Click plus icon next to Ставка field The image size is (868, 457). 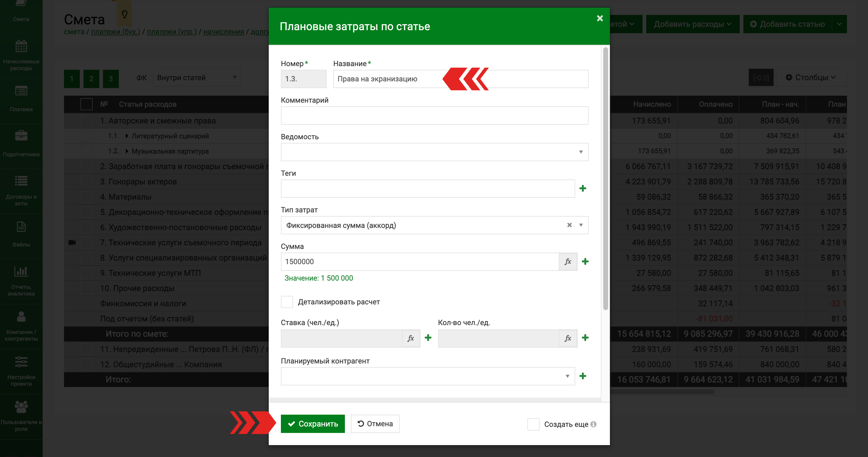click(x=428, y=338)
